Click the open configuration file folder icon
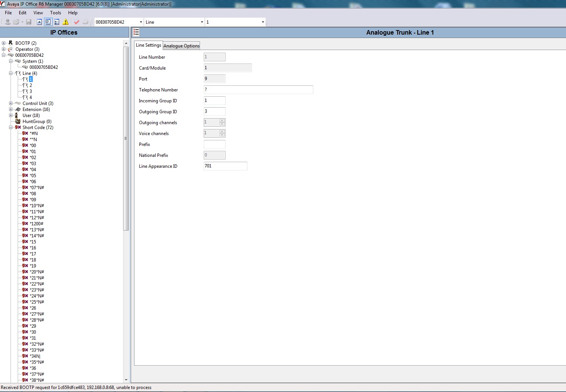566x392 pixels. 16,22
